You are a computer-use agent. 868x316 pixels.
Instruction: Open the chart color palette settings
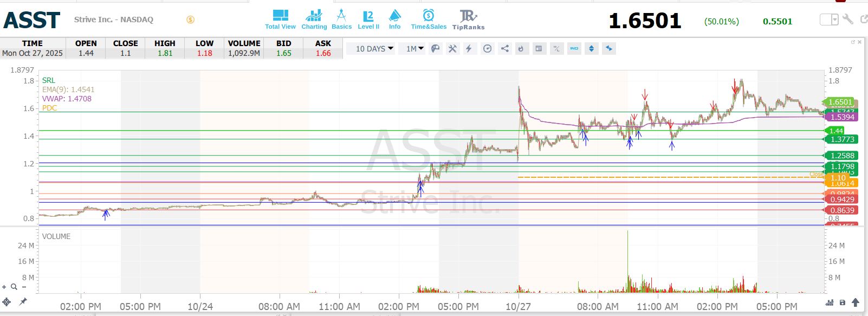[435, 49]
